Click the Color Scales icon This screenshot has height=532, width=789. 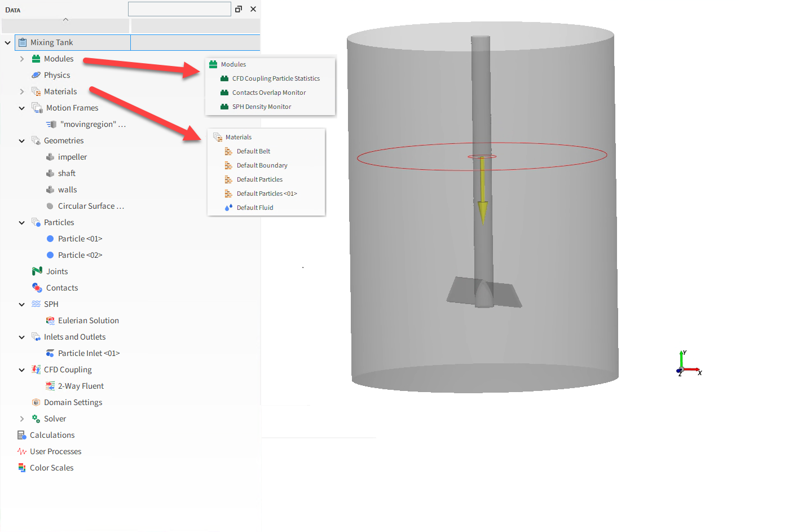22,468
